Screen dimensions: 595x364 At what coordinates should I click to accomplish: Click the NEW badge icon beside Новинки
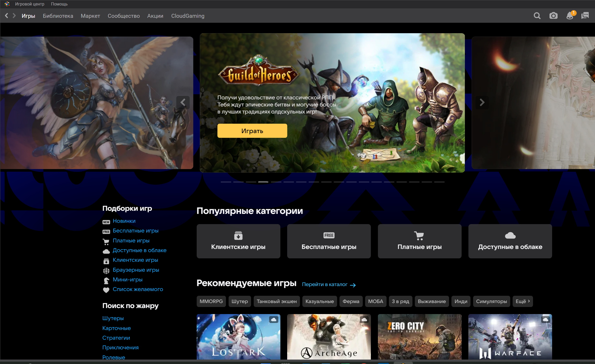106,222
